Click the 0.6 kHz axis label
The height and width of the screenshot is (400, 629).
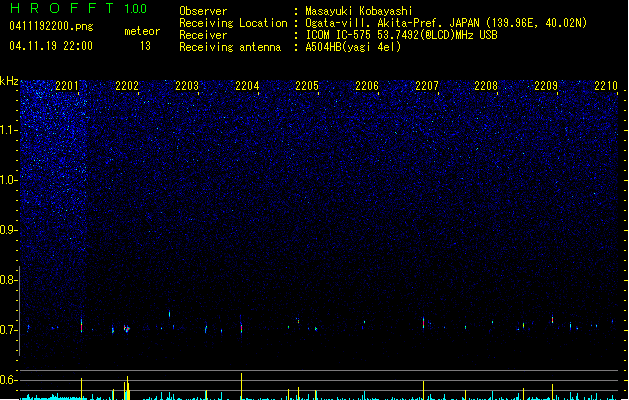tap(7, 380)
